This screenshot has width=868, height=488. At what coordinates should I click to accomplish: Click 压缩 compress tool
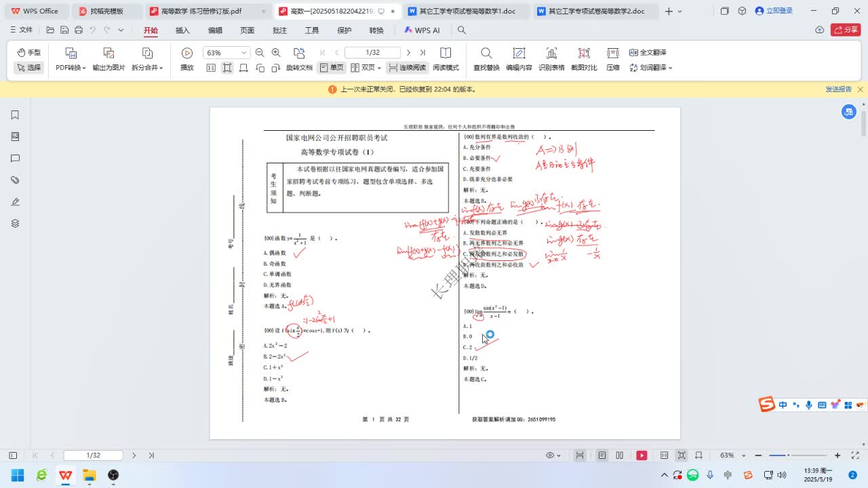613,60
